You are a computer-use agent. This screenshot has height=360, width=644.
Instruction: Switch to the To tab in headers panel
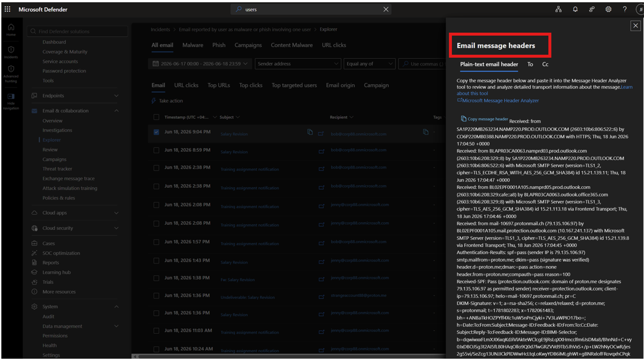(530, 64)
